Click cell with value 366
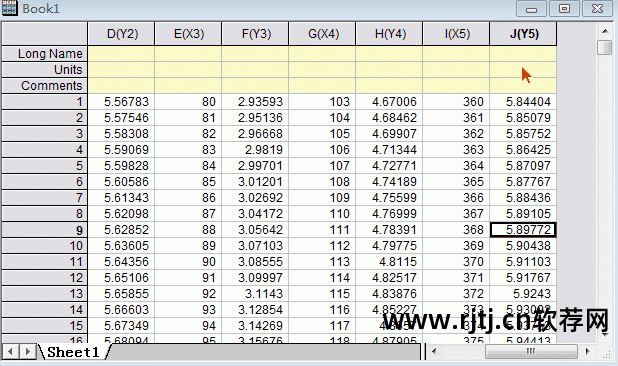This screenshot has width=618, height=366. (456, 198)
